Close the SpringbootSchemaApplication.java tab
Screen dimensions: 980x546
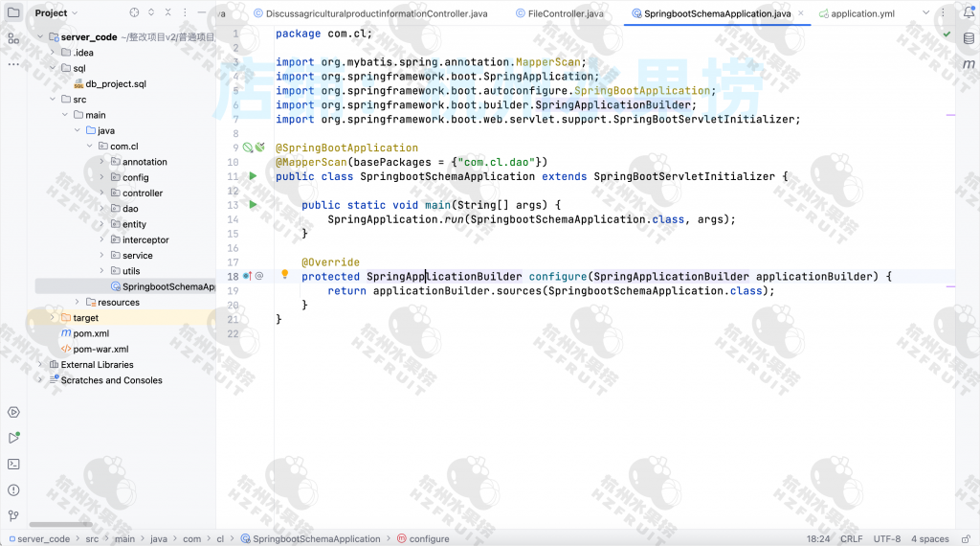tap(802, 13)
